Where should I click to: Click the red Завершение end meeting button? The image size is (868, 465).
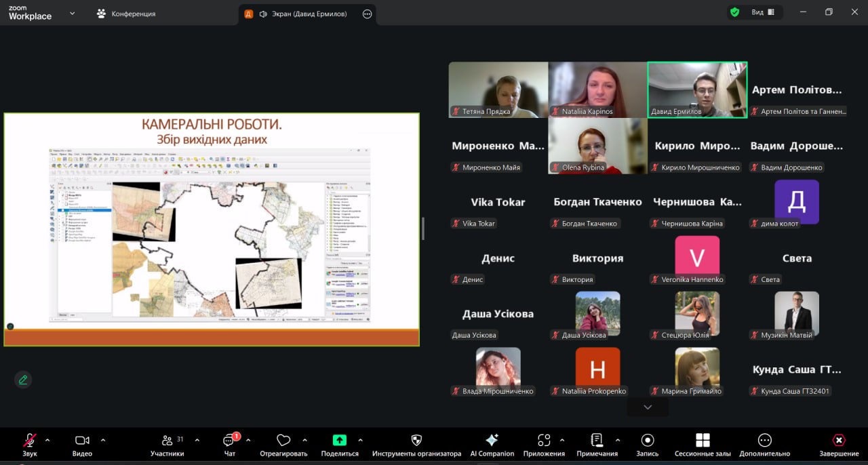pyautogui.click(x=839, y=441)
